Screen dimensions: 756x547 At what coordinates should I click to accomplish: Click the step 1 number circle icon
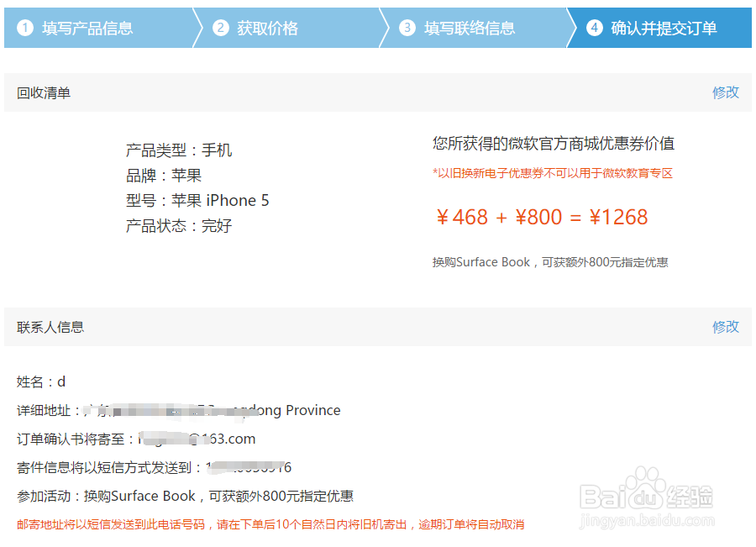[25, 28]
